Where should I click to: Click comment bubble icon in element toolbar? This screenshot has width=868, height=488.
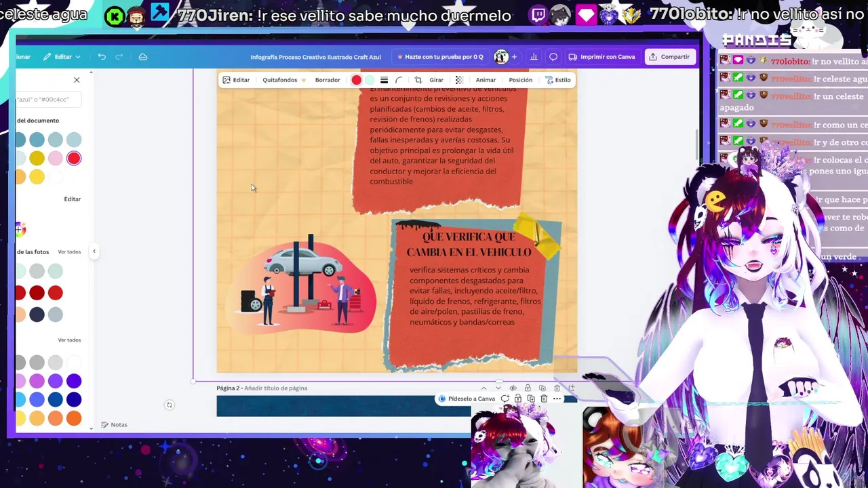(x=505, y=399)
